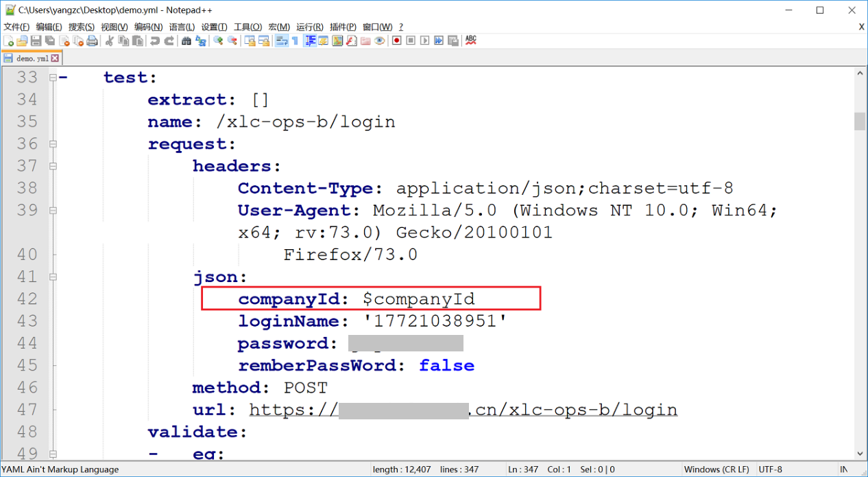Open the 编码(N) menu
Screen dimensions: 868x477
point(148,27)
